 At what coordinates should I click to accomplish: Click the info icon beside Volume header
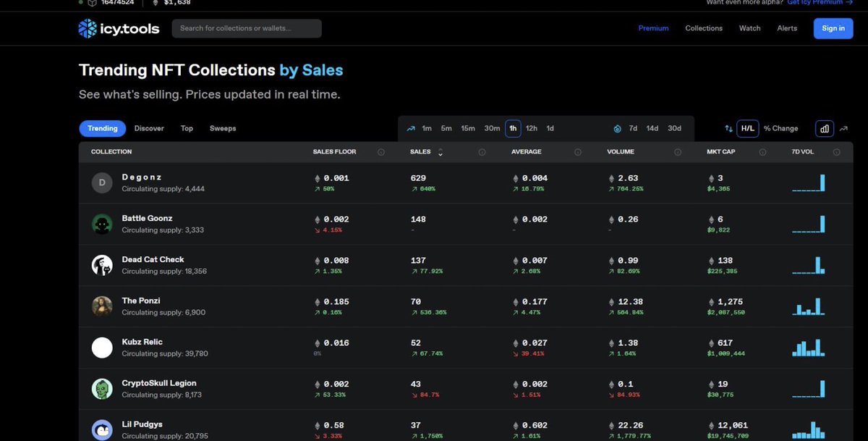pyautogui.click(x=678, y=152)
